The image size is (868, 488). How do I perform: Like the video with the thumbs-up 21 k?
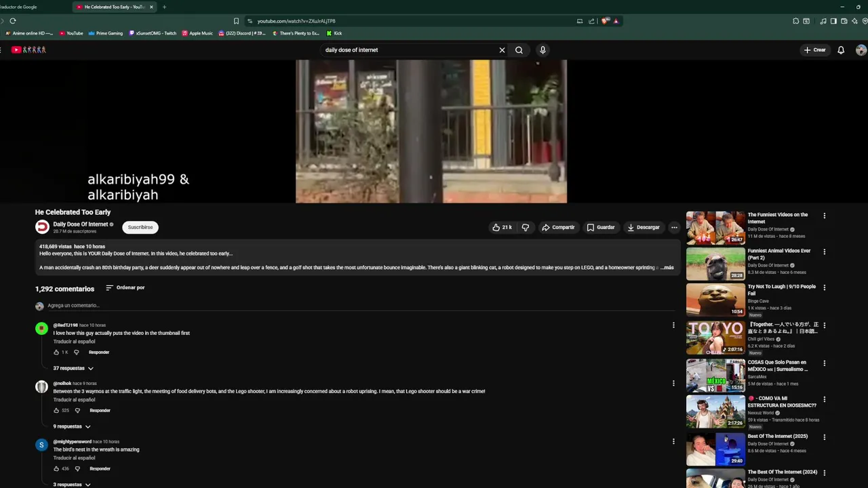click(502, 228)
